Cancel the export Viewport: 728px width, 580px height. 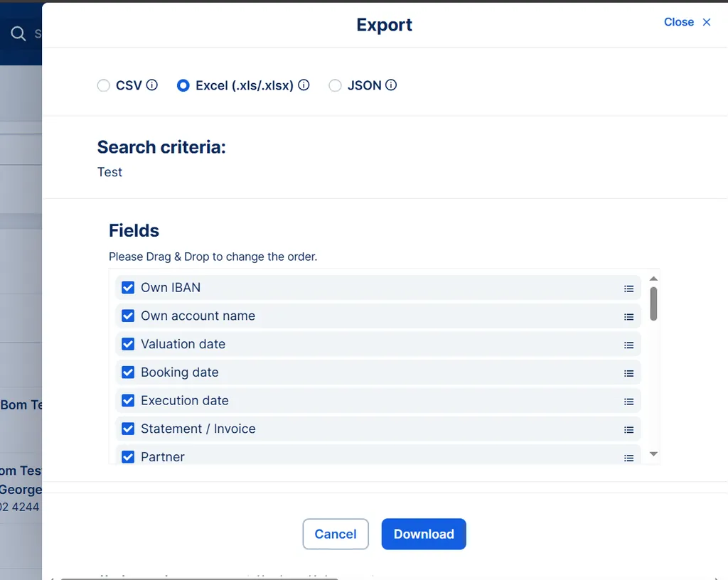pyautogui.click(x=336, y=534)
